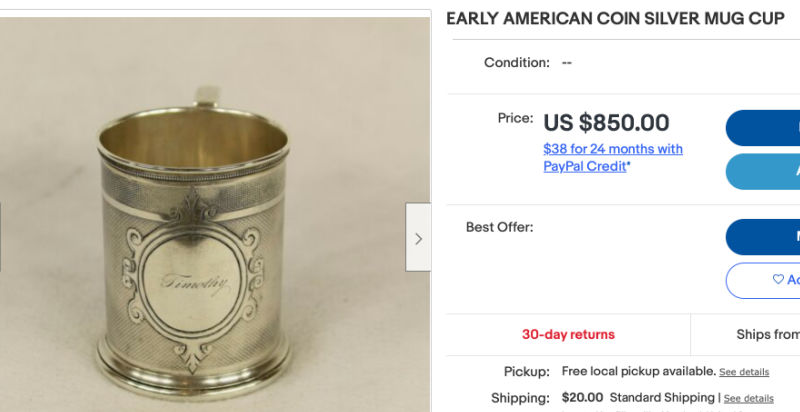Click the Early American Coin Silver Mug title
Image resolution: width=800 pixels, height=412 pixels.
(615, 19)
